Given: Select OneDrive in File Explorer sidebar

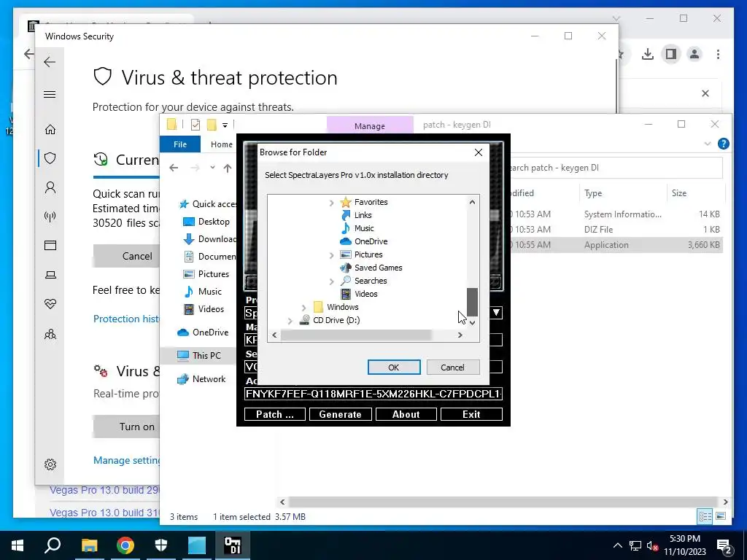Looking at the screenshot, I should click(x=203, y=332).
